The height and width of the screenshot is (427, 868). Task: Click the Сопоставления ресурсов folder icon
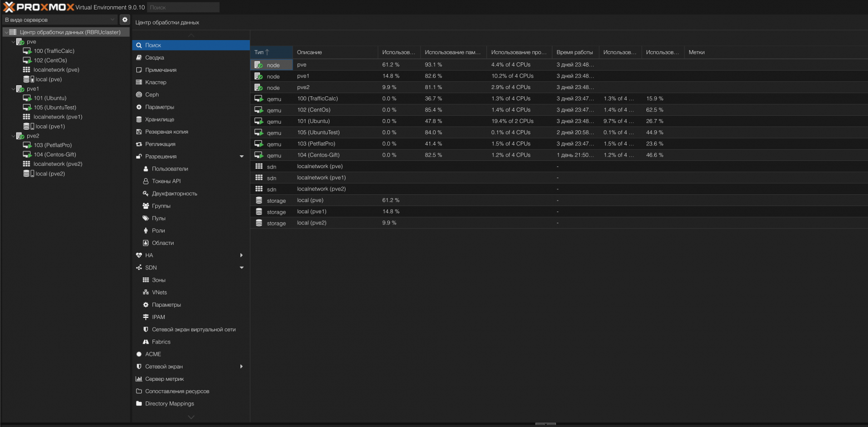pyautogui.click(x=139, y=391)
